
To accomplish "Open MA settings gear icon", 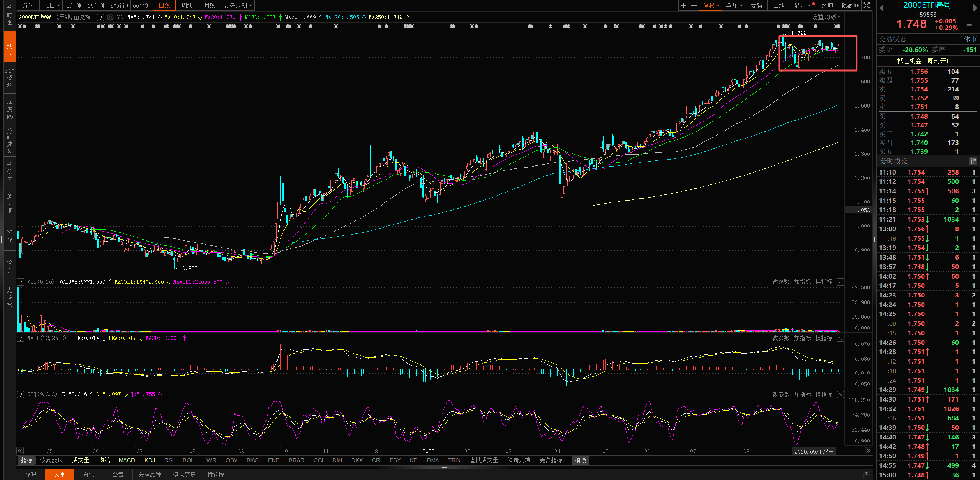I will [110, 17].
